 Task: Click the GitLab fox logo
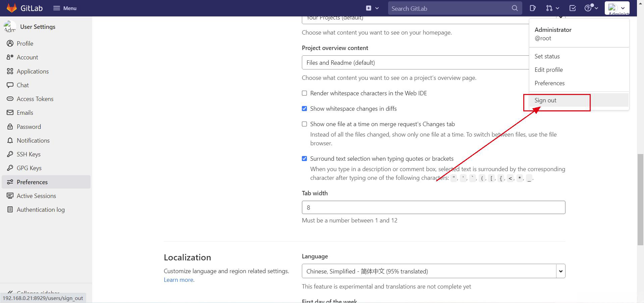pos(12,8)
